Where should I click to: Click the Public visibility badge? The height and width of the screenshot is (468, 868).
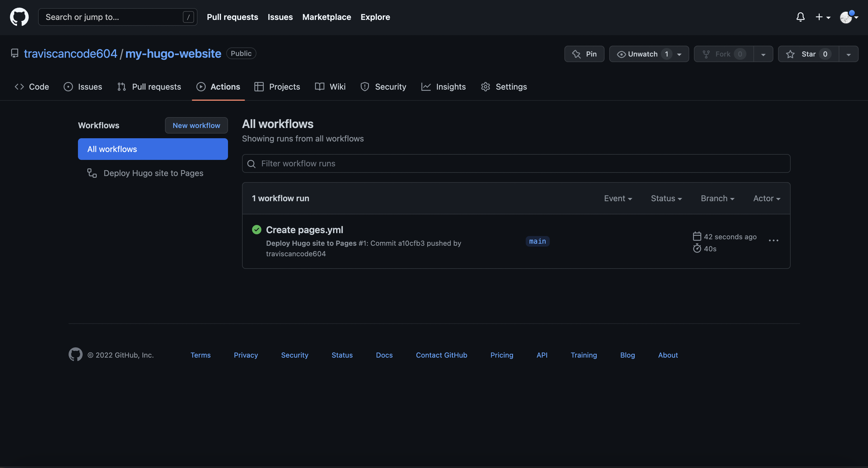coord(241,53)
